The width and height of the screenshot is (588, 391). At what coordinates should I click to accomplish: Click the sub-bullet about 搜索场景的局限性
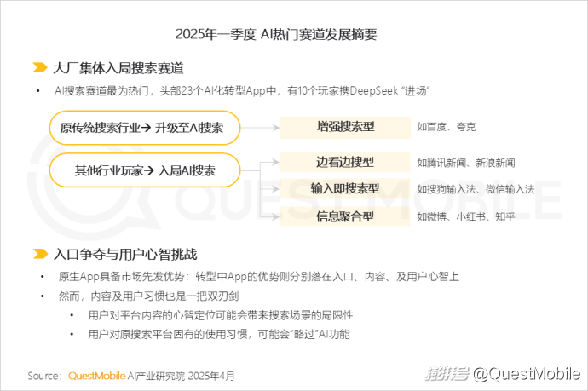click(x=221, y=315)
